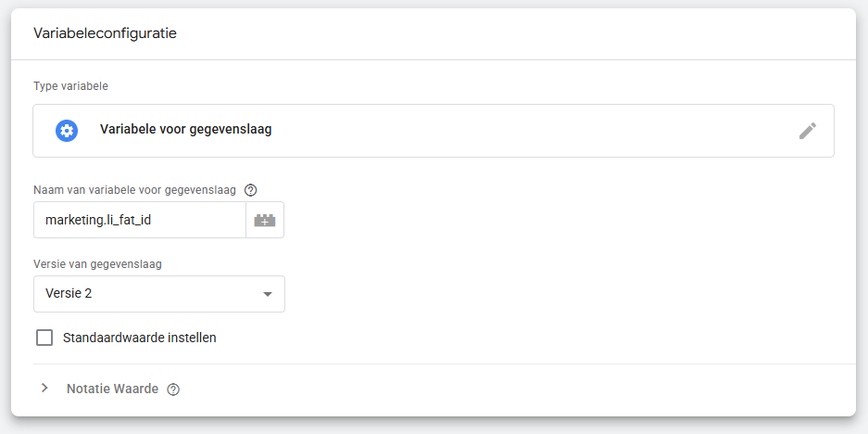Image resolution: width=868 pixels, height=434 pixels.
Task: Click the Notatie Waarde section title
Action: pyautogui.click(x=112, y=389)
